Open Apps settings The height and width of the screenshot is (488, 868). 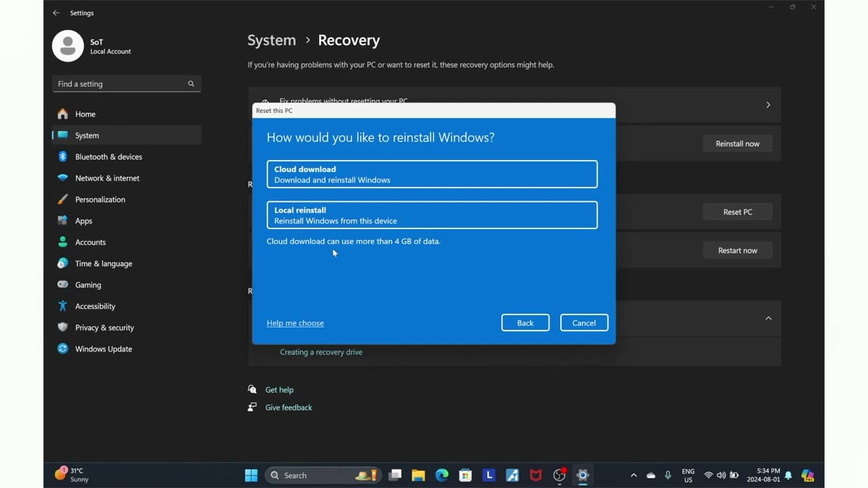127,221
